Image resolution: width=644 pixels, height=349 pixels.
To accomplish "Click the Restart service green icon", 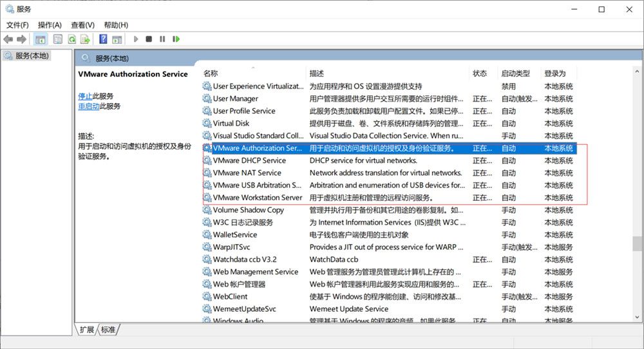I will pyautogui.click(x=176, y=39).
